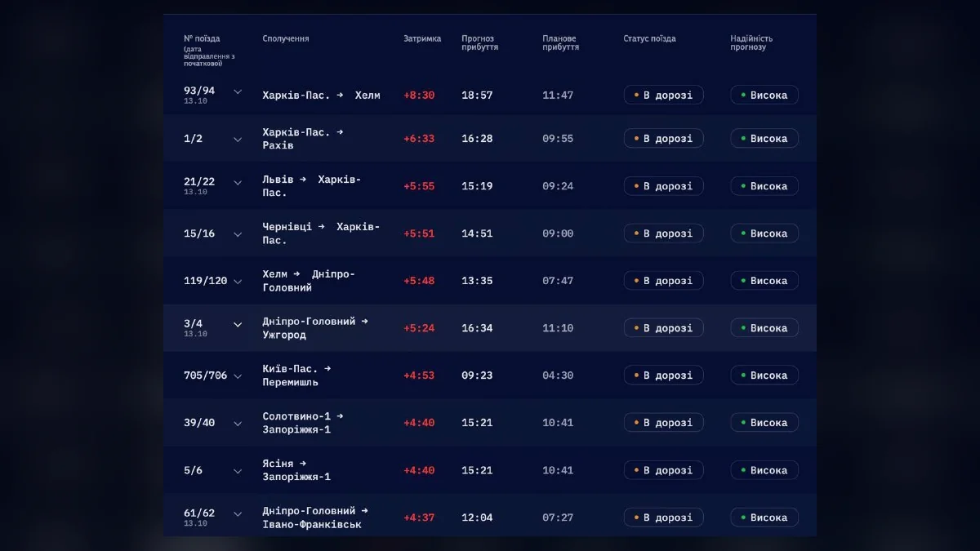Expand train 1/2 row chevron
This screenshot has height=551, width=980.
238,139
